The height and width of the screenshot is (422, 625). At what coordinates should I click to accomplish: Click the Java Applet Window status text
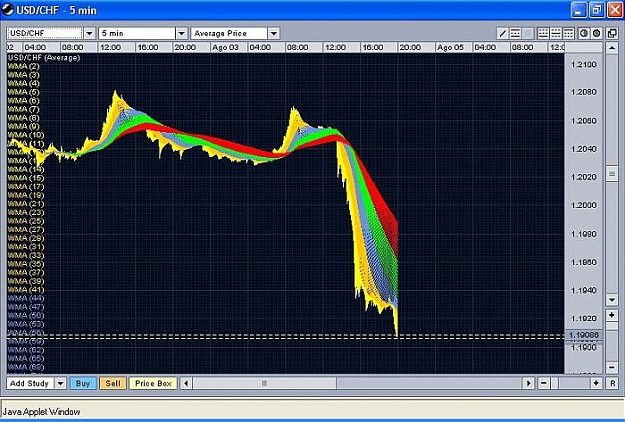coord(41,412)
